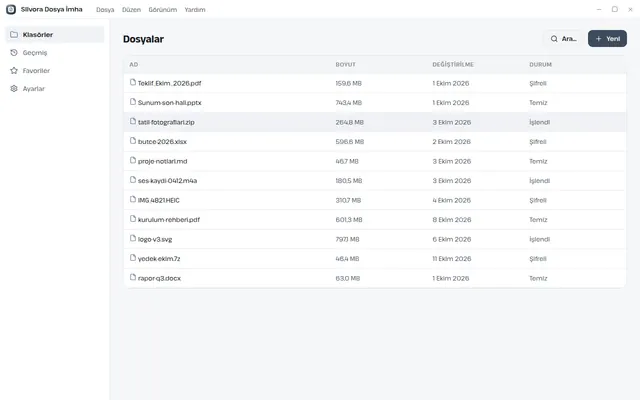Click file icon beside tatil-fotograflari.zip
Viewport: 640px width, 400px height.
[x=133, y=121]
